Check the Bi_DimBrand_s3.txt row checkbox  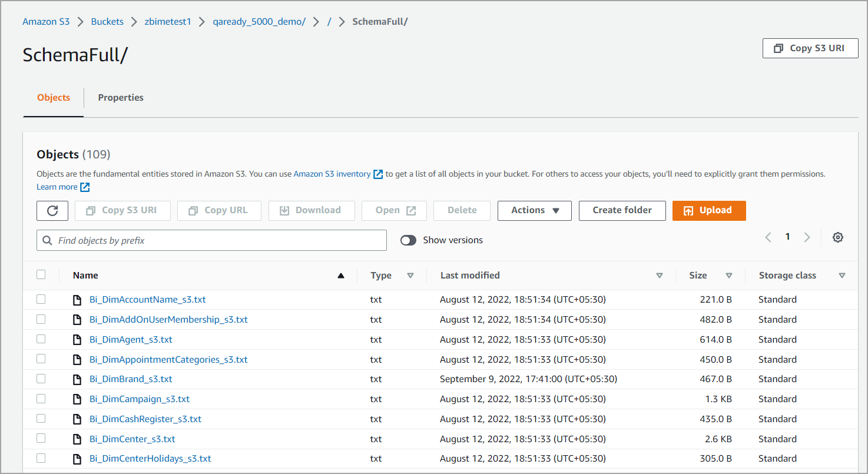41,379
